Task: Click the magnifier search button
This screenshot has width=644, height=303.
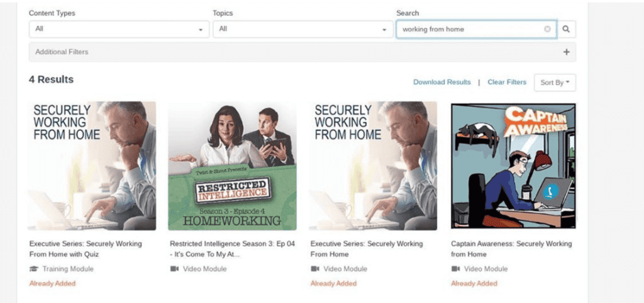Action: point(566,29)
